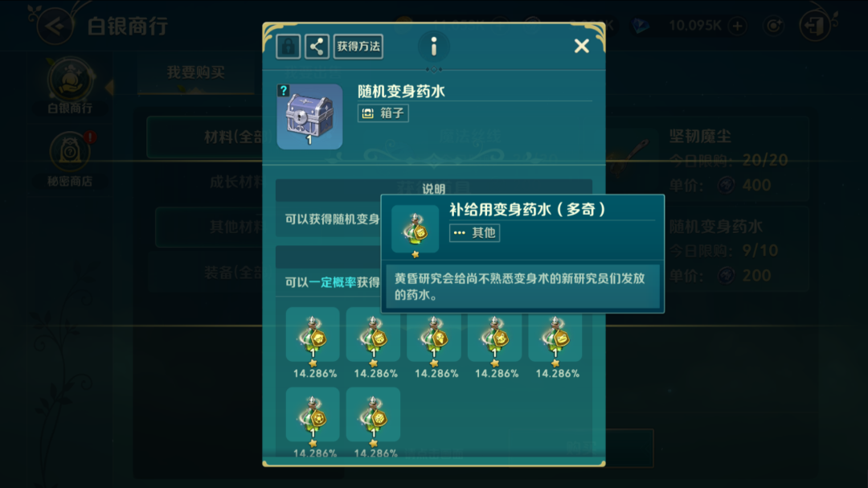Toggle the lock icon in item popup
The height and width of the screenshot is (488, 868).
288,47
